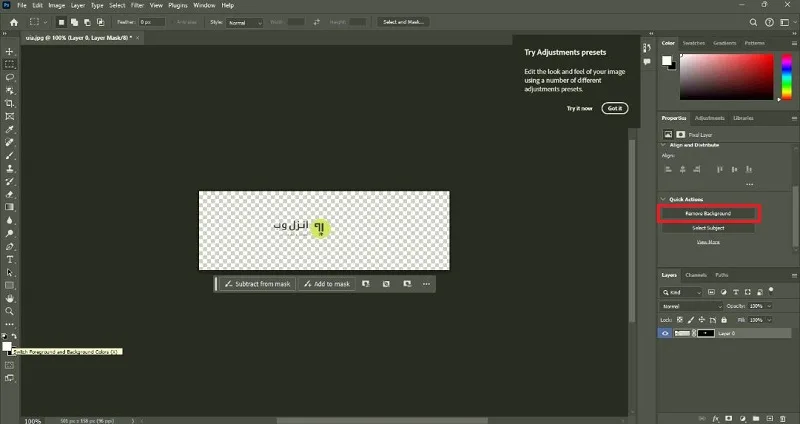This screenshot has height=424, width=800.
Task: Select the Crop tool
Action: [x=9, y=103]
